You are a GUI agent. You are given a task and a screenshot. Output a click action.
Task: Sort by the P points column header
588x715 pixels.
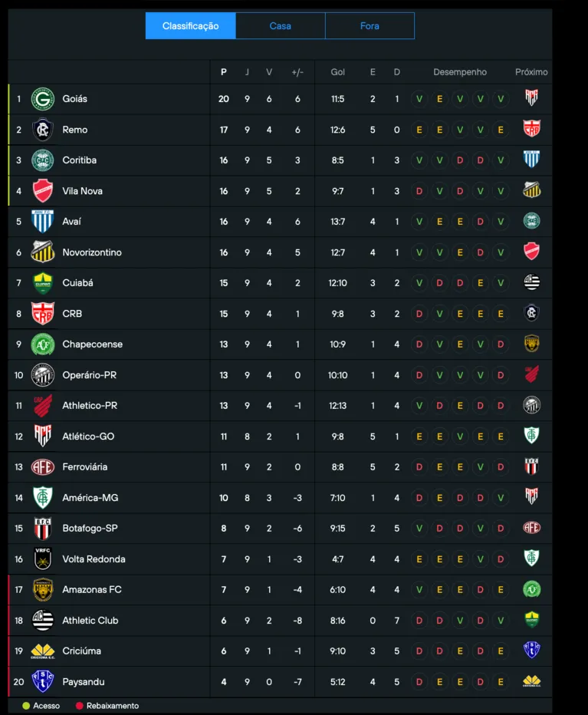224,72
